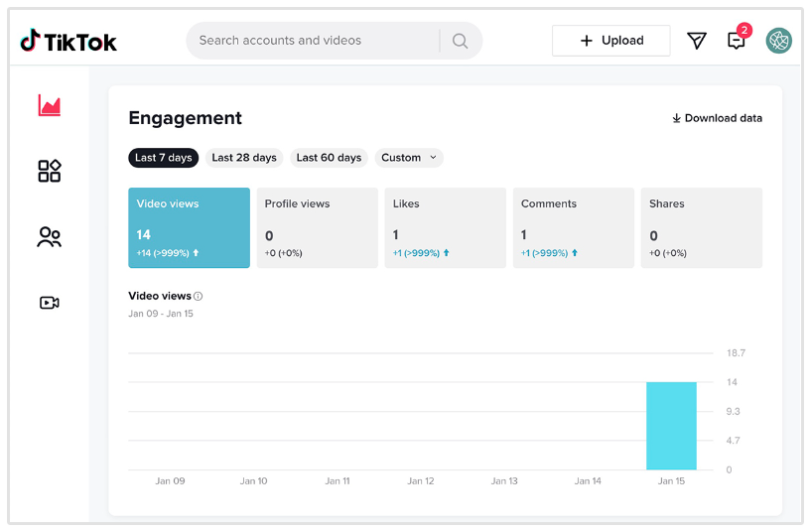Click the search accounts and videos field
The width and height of the screenshot is (811, 532).
pos(313,41)
